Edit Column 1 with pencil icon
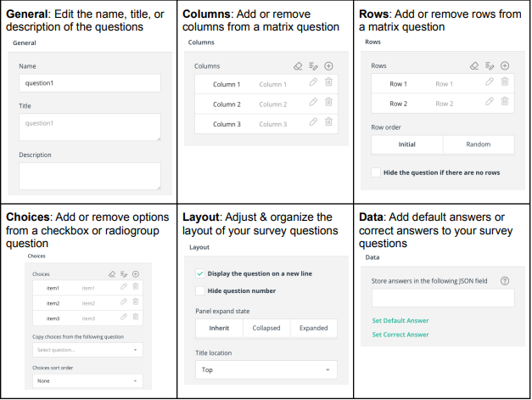This screenshot has width=532, height=400. click(x=313, y=82)
